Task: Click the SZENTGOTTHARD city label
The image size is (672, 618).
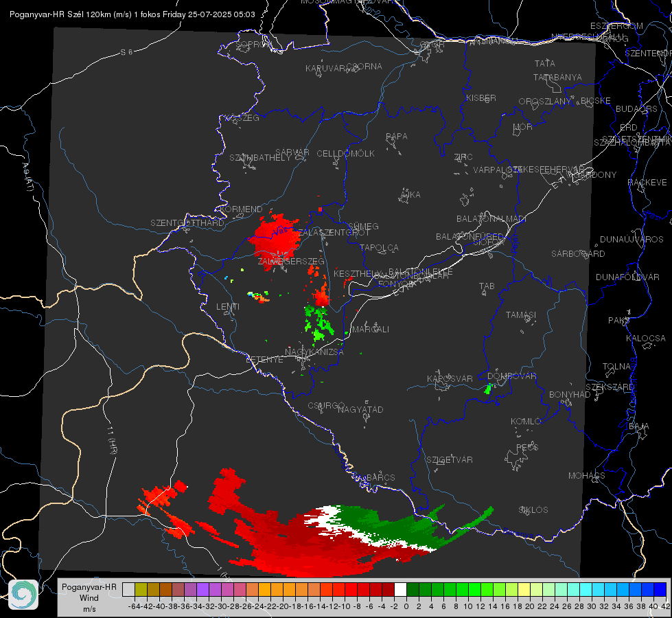Action: coord(187,223)
